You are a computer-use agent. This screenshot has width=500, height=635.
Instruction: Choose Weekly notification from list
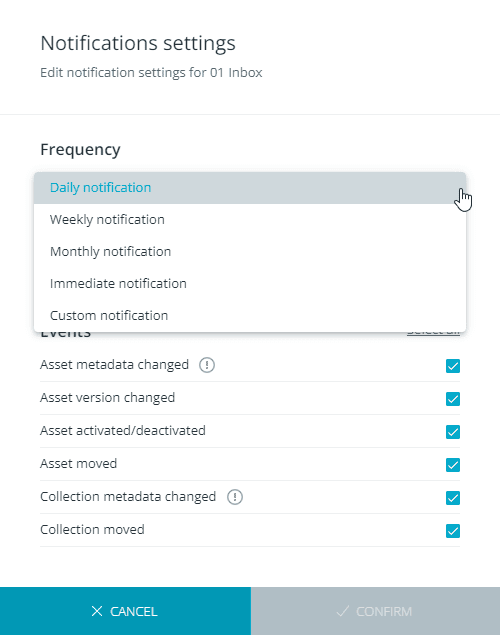click(250, 219)
